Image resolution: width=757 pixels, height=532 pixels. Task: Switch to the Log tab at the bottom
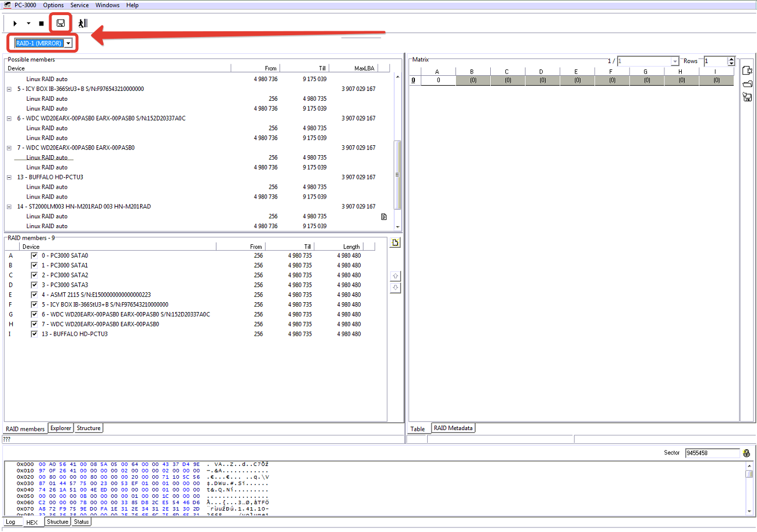pos(10,522)
